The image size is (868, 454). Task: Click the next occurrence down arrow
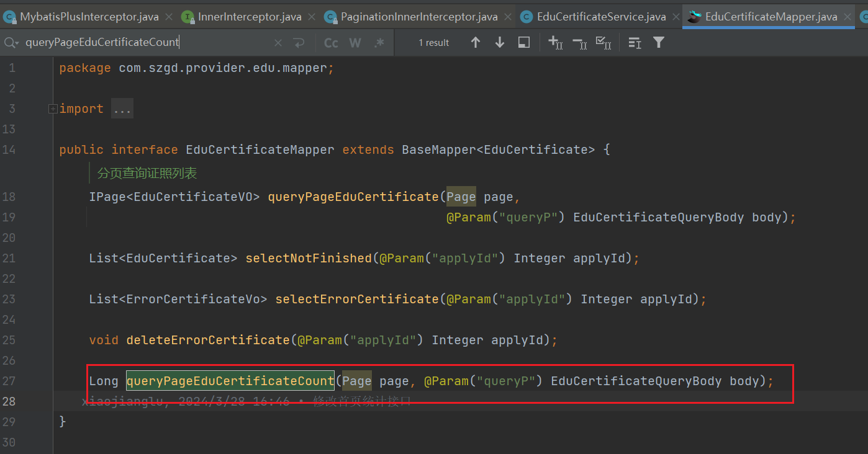click(500, 42)
